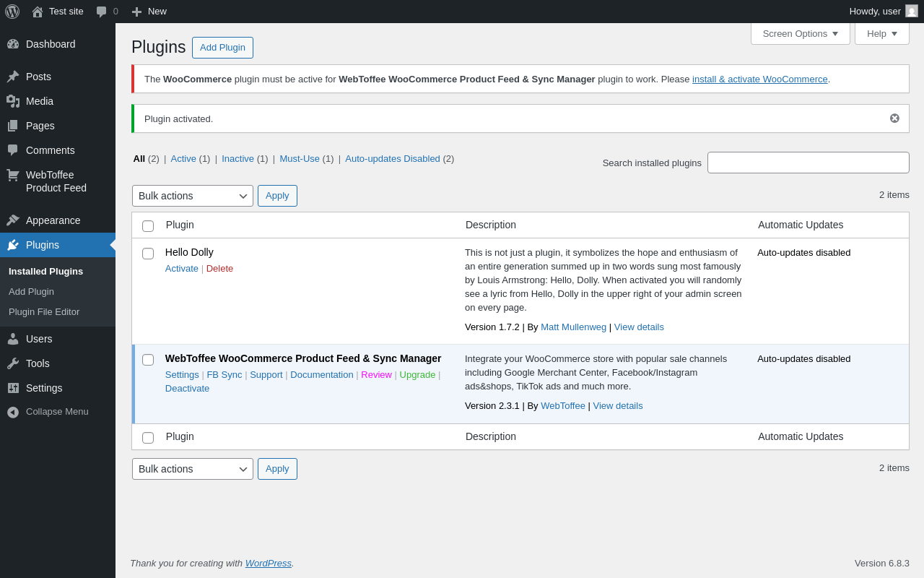Expand the Screen Options panel
The image size is (924, 578).
click(800, 33)
